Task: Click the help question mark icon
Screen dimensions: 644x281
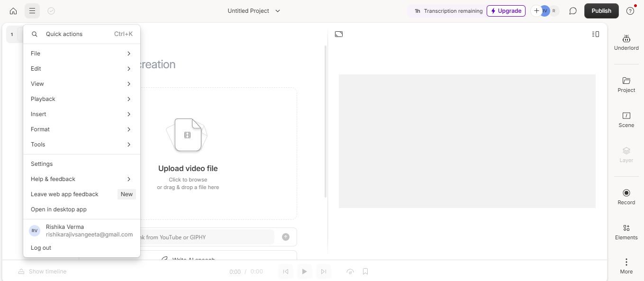Action: pos(630,11)
